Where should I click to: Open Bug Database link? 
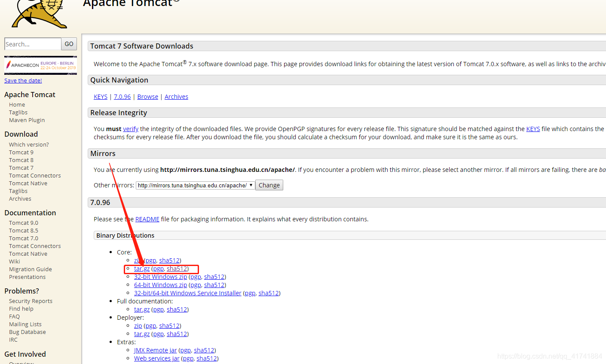[x=28, y=332]
